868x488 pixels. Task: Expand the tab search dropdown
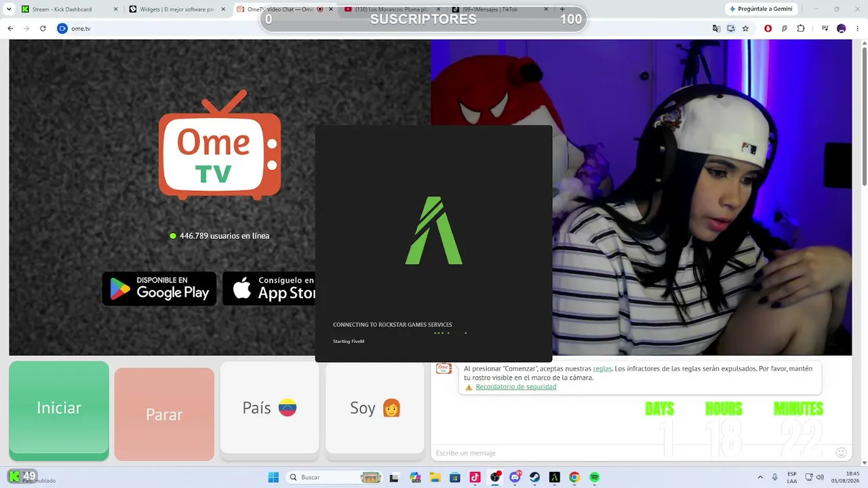pyautogui.click(x=9, y=9)
